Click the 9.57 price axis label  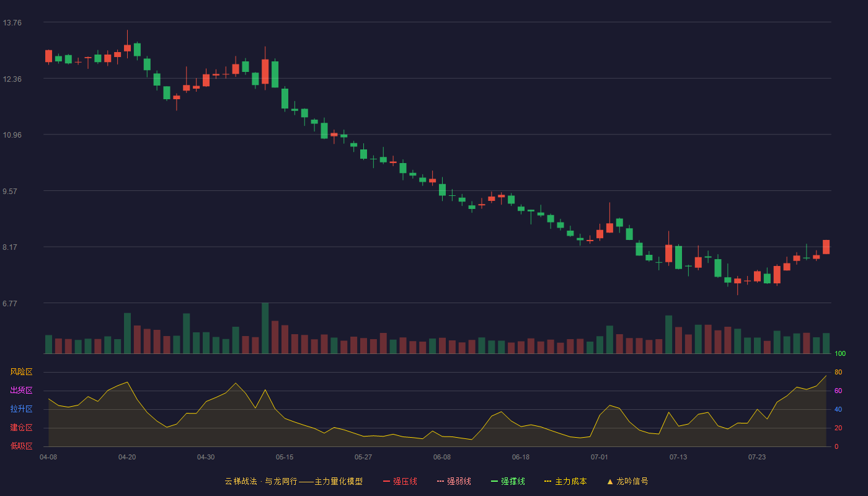coord(10,192)
